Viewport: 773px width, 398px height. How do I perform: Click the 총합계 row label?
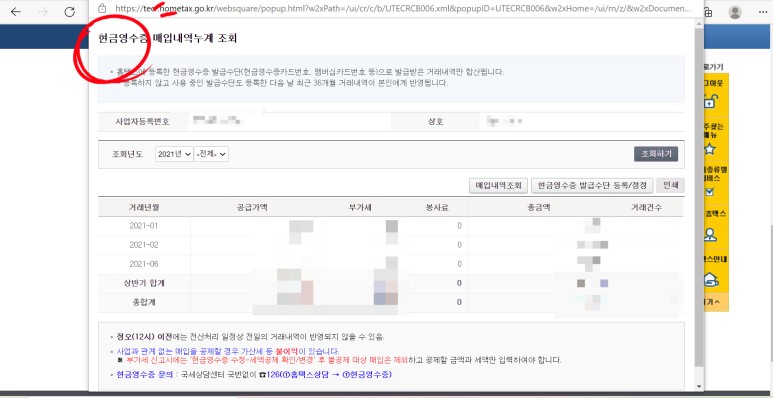144,302
